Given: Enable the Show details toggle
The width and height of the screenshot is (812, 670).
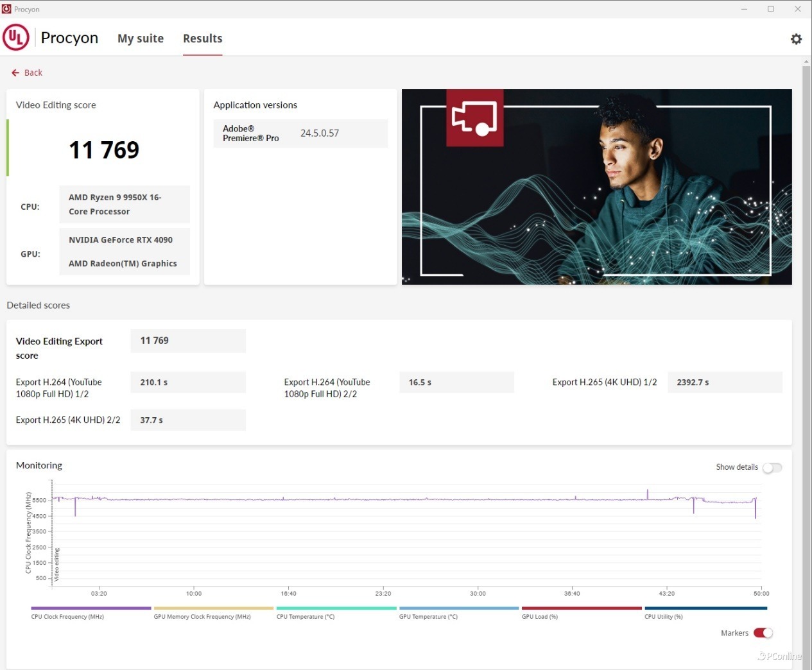Looking at the screenshot, I should (772, 468).
